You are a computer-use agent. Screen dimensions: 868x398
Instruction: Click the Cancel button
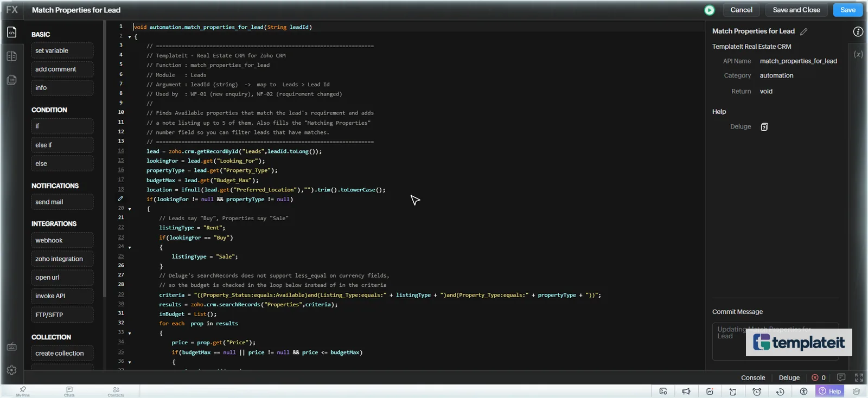pyautogui.click(x=741, y=10)
